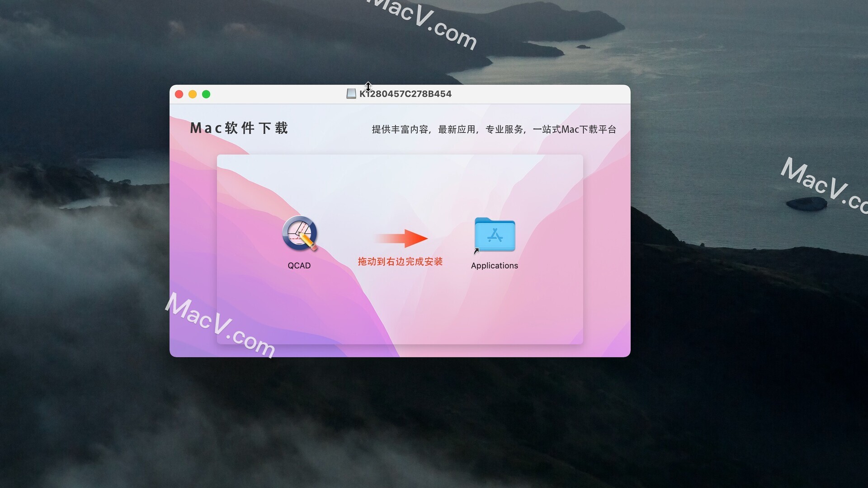The width and height of the screenshot is (868, 488).
Task: Click the QCAD label below app icon
Action: click(x=299, y=264)
